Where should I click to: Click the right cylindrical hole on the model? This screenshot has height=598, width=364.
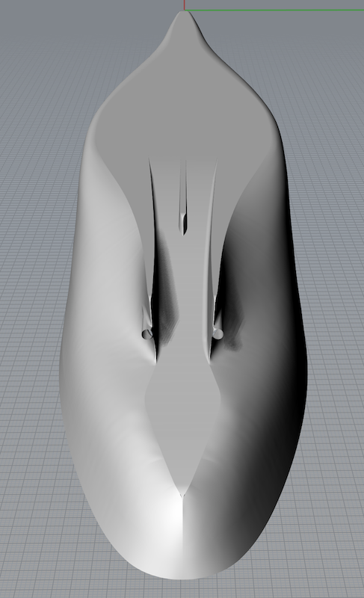(218, 334)
